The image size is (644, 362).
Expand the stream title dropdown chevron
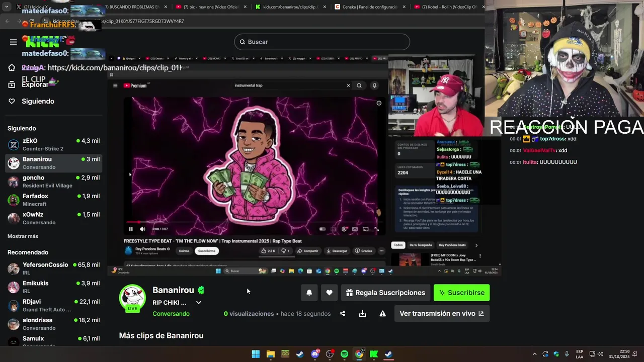[x=199, y=303]
